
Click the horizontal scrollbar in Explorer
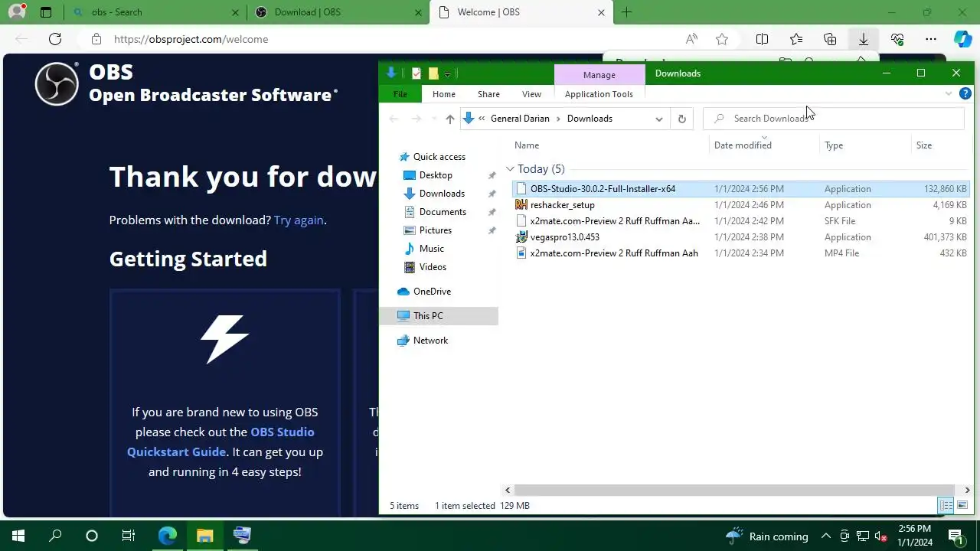click(733, 490)
